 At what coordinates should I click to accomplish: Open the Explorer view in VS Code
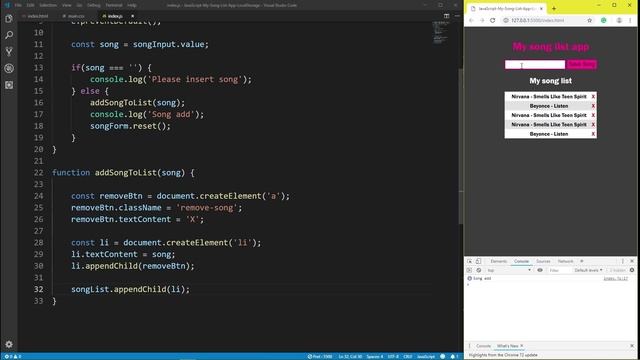9,18
